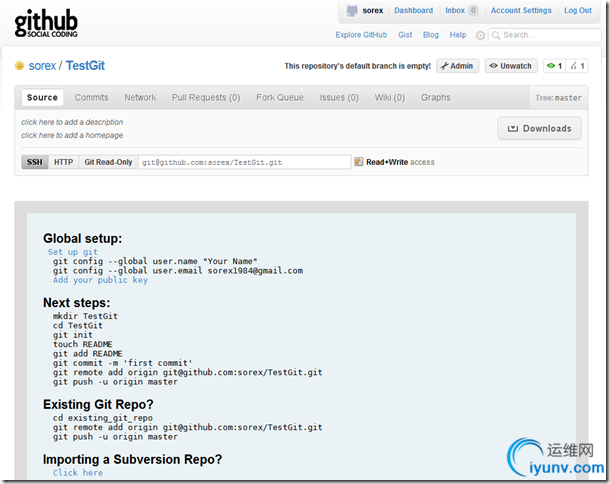Click the TestGit repository name link

point(85,66)
